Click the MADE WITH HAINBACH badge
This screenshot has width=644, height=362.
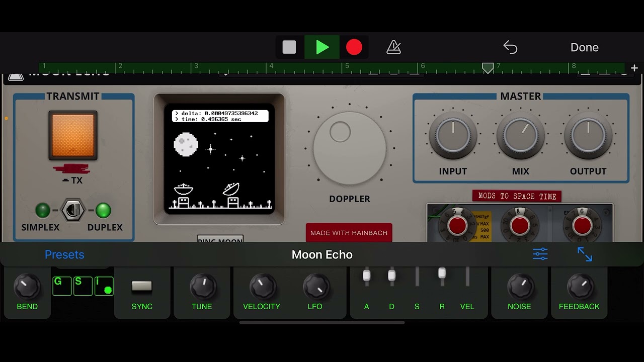coord(349,233)
